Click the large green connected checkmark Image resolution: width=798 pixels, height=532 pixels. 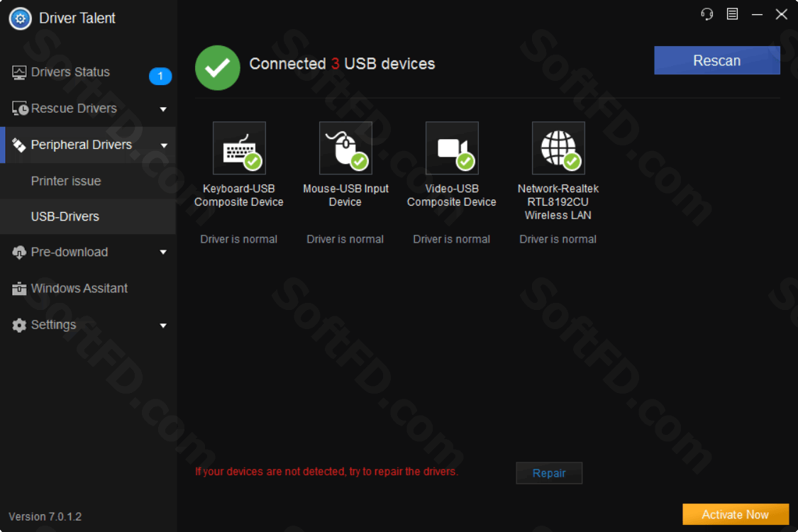coord(217,67)
